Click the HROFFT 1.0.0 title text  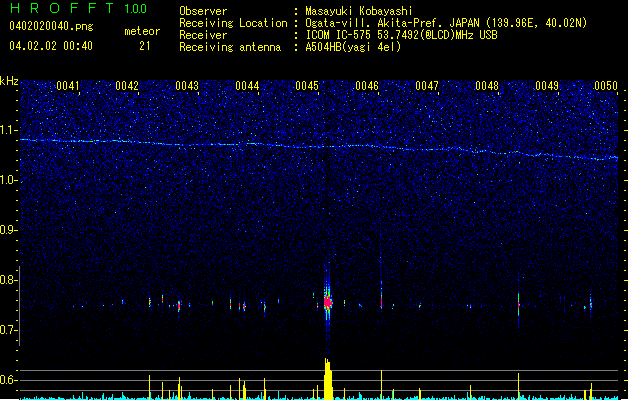click(x=78, y=8)
